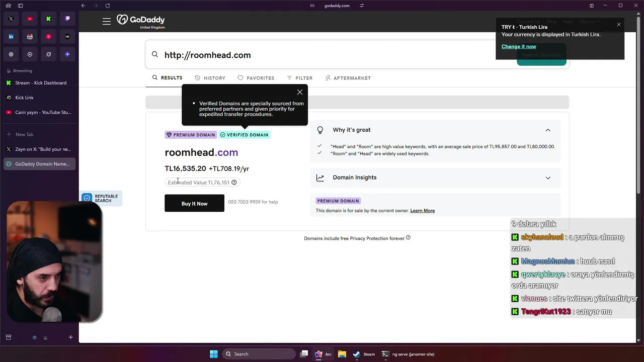The image size is (644, 362).
Task: Click Change it now currency link
Action: click(x=519, y=46)
